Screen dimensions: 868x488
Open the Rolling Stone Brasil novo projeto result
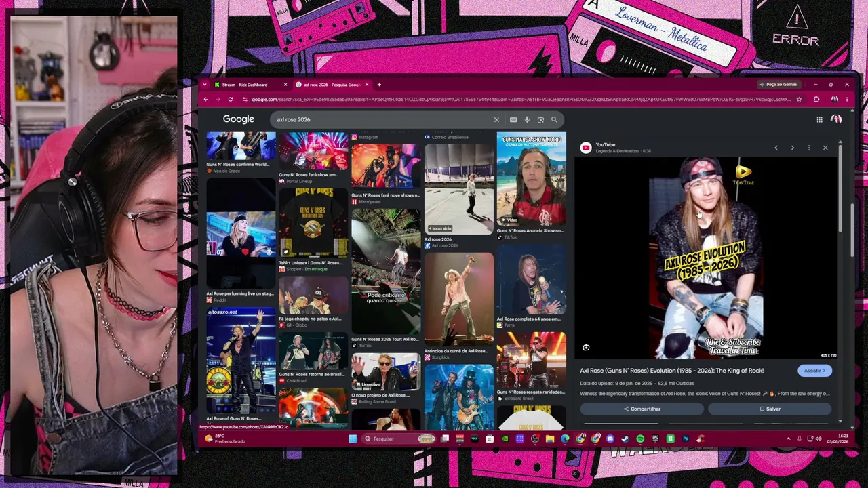[x=386, y=380]
